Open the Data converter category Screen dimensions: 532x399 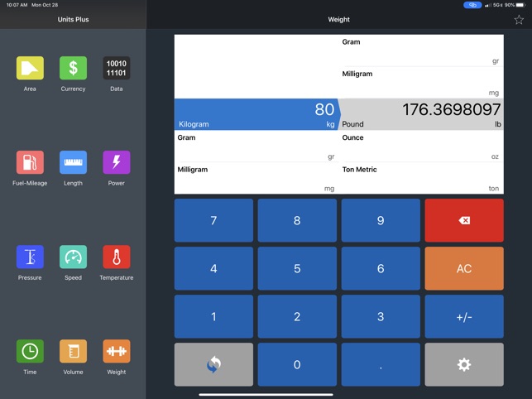point(117,68)
